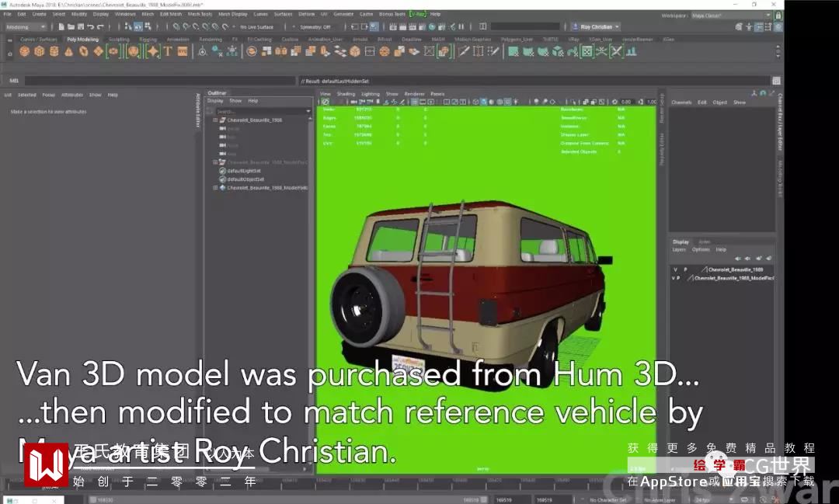Toggle the V visibility of Chevrolet_Beauville_1988_ModelFix layer
The image size is (839, 504).
pyautogui.click(x=674, y=278)
